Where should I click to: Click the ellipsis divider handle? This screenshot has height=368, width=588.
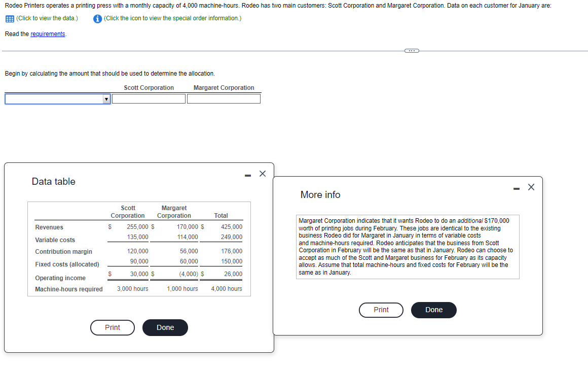coord(412,51)
